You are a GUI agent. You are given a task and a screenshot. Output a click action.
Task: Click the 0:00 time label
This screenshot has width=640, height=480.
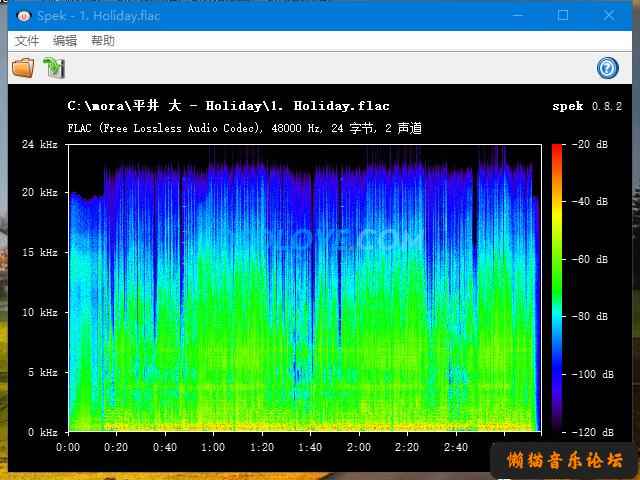(68, 447)
